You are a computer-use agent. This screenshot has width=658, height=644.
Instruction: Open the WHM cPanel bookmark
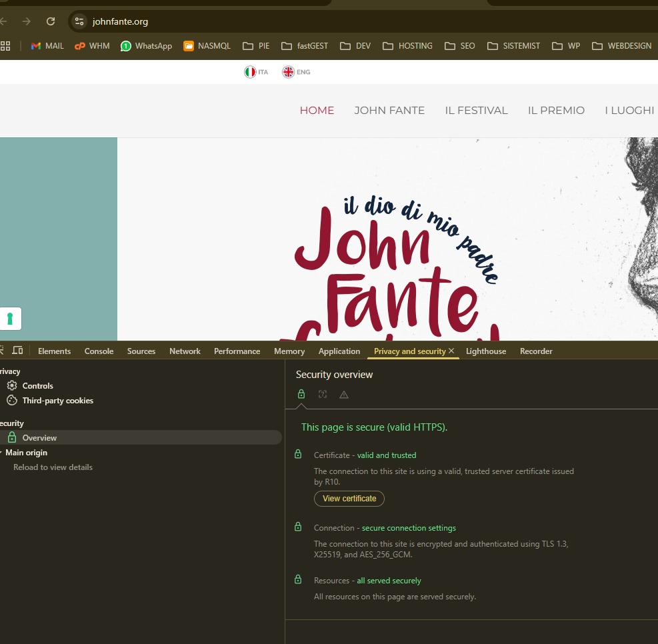click(x=92, y=46)
